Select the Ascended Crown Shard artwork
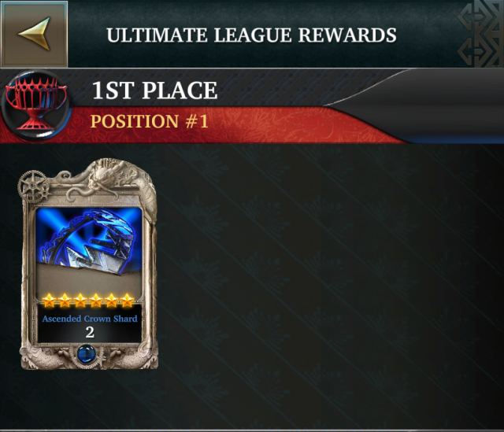The image size is (504, 432). point(89,242)
